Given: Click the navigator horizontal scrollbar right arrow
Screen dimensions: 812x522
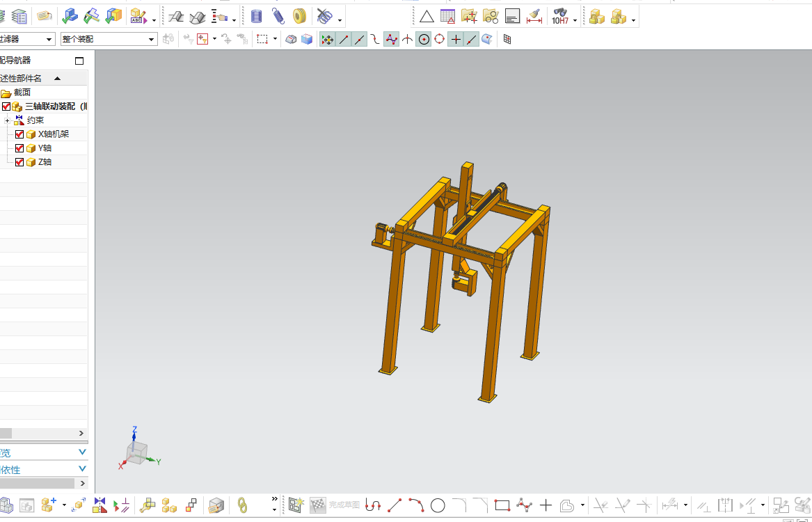Looking at the screenshot, I should coord(81,433).
